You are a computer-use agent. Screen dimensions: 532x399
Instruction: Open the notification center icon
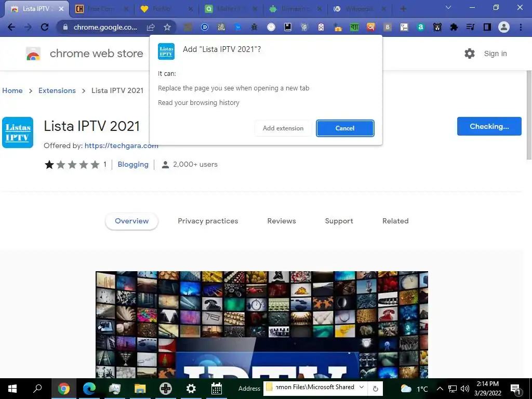[x=516, y=389]
